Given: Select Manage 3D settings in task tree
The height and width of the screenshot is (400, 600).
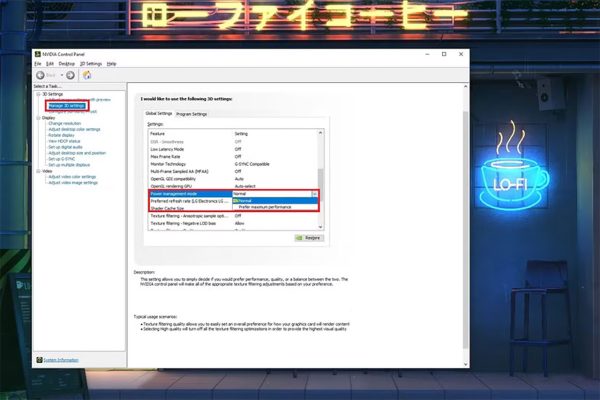Looking at the screenshot, I should (x=68, y=105).
